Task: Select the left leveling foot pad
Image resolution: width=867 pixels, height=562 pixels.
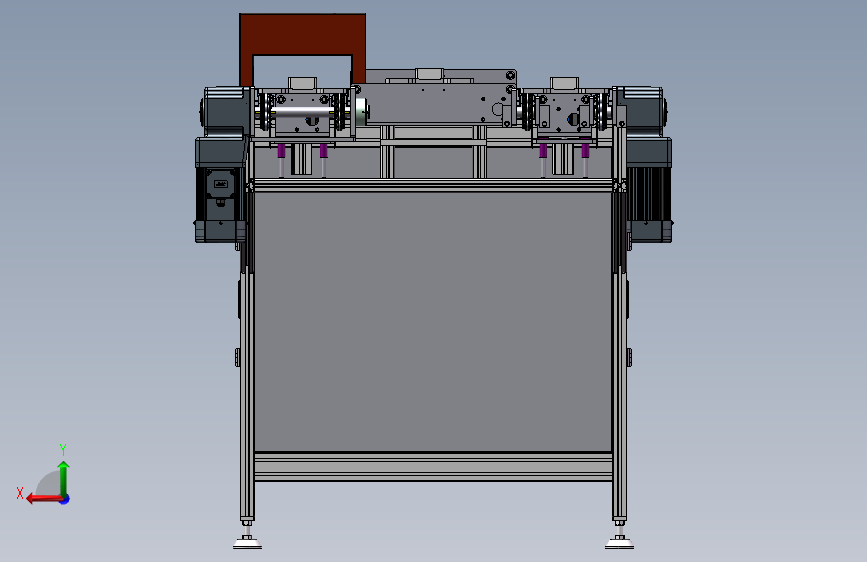Action: pos(247,543)
